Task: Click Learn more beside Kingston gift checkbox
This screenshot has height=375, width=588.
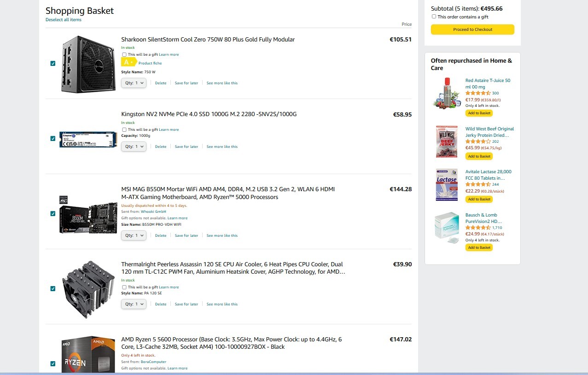Action: pyautogui.click(x=169, y=129)
